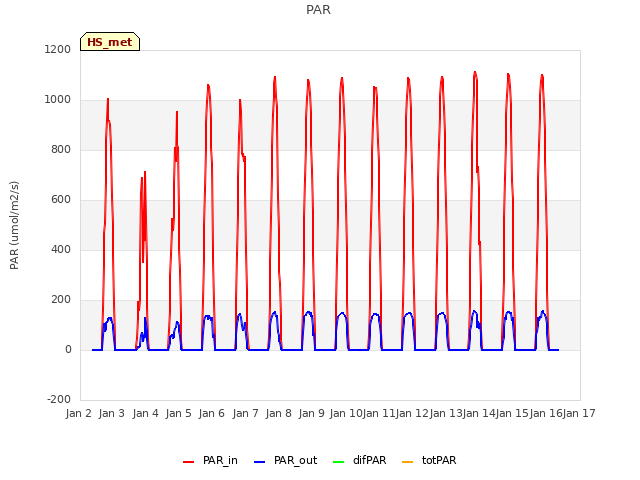This screenshot has height=480, width=640.
Task: Click the Jan 4 lowest PAR_in peak
Action: (144, 173)
